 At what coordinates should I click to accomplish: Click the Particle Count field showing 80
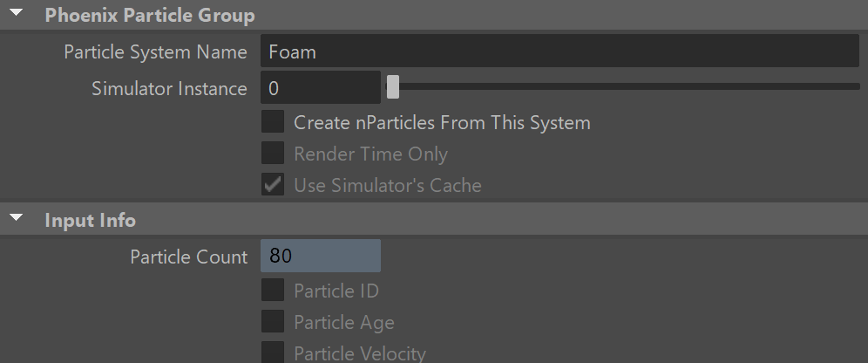tap(321, 256)
